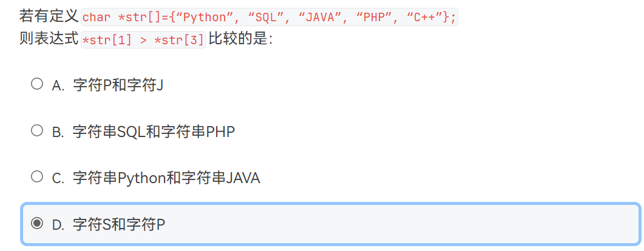This screenshot has height=251, width=644.
Task: Click the 若有定义 question text
Action: click(49, 16)
